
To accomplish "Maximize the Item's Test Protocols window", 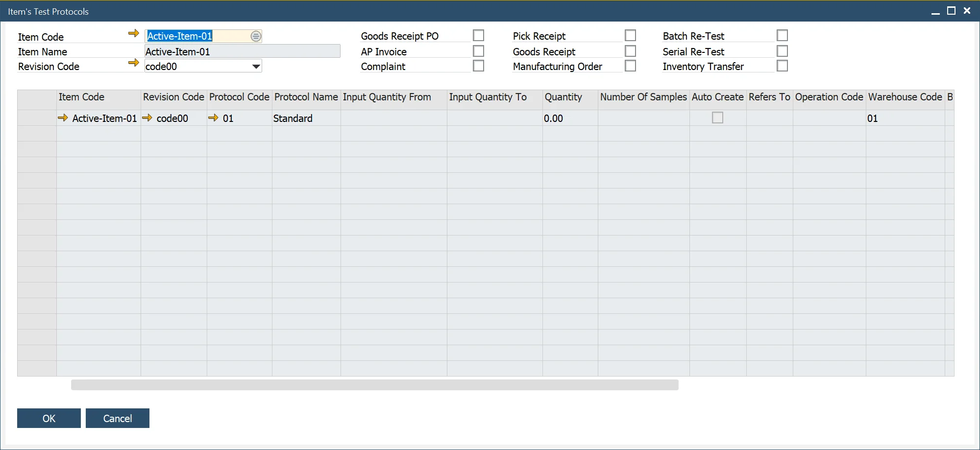I will 951,11.
